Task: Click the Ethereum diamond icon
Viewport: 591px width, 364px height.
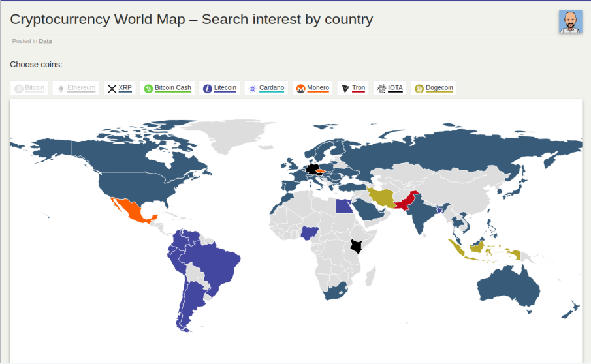Action: click(x=61, y=89)
